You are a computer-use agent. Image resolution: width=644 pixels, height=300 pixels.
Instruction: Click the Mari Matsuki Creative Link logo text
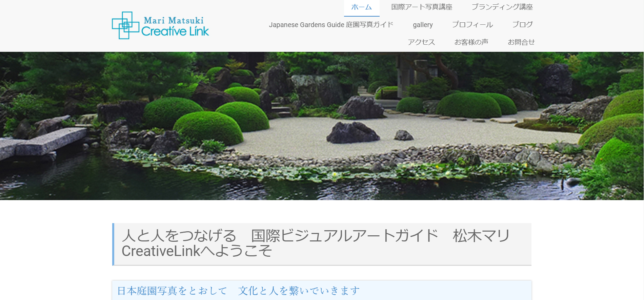[x=174, y=26]
